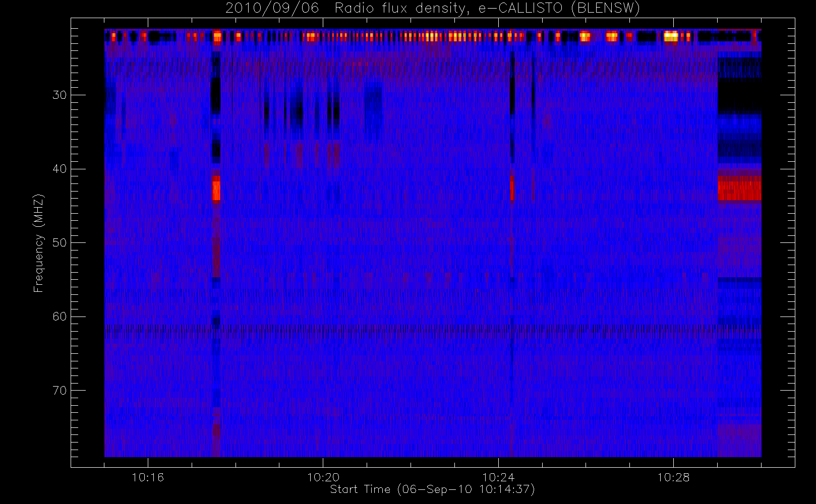Click the plot title '2010/09/06 Radio flux density'
Image resolution: width=816 pixels, height=504 pixels.
432,9
